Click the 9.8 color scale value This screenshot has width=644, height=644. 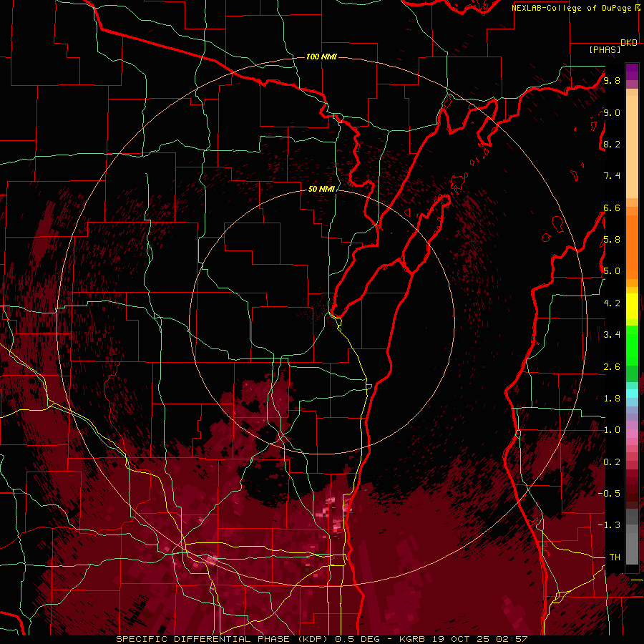612,80
